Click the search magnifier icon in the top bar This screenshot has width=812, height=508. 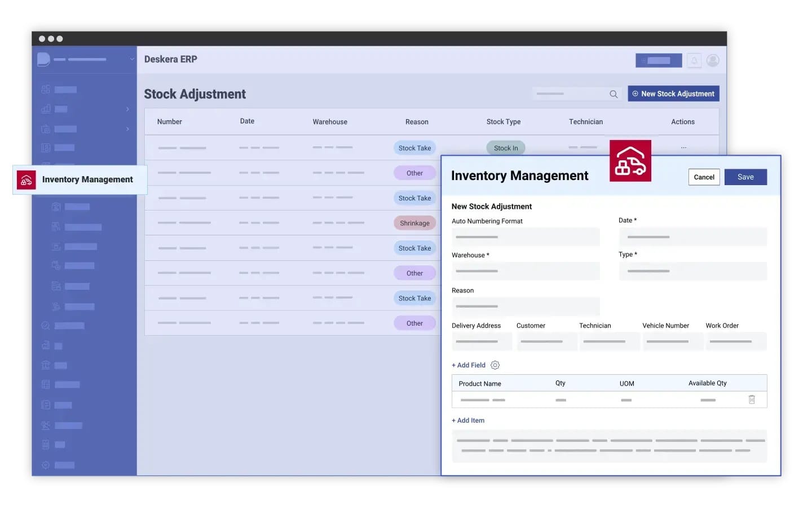coord(614,94)
